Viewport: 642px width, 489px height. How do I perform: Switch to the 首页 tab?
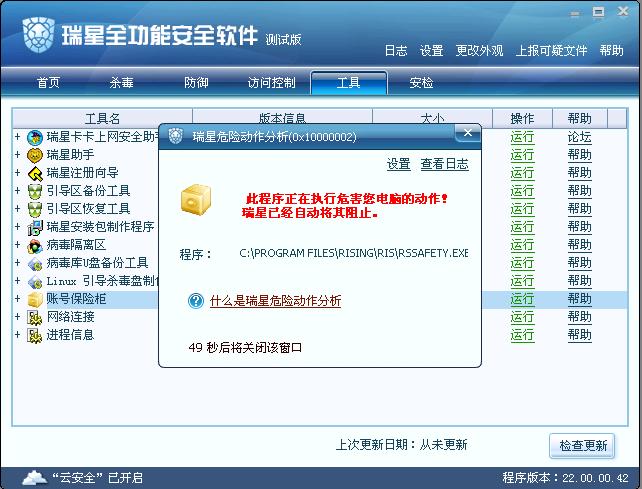[x=48, y=83]
